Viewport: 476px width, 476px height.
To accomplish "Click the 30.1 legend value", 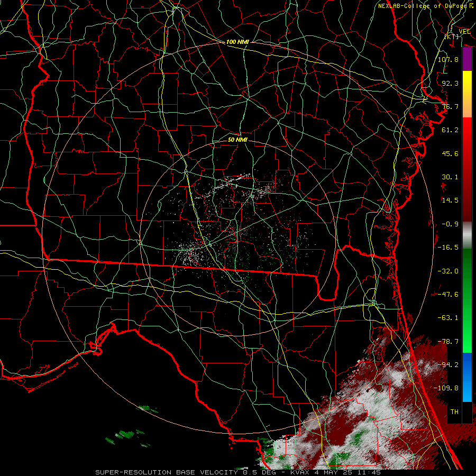I will click(450, 177).
